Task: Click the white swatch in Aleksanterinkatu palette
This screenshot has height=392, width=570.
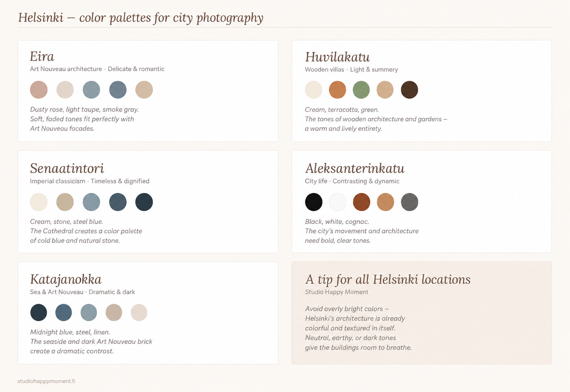Action: tap(338, 202)
